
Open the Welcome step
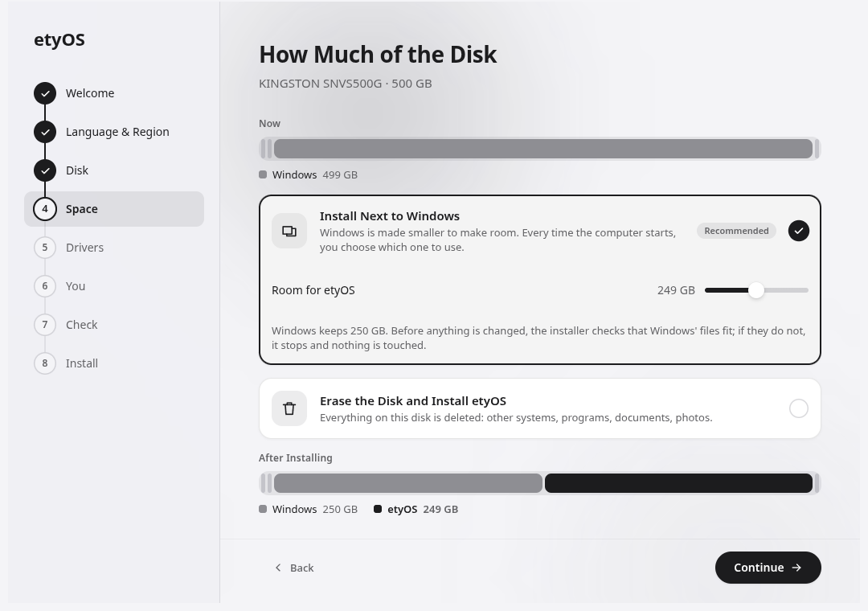click(114, 93)
